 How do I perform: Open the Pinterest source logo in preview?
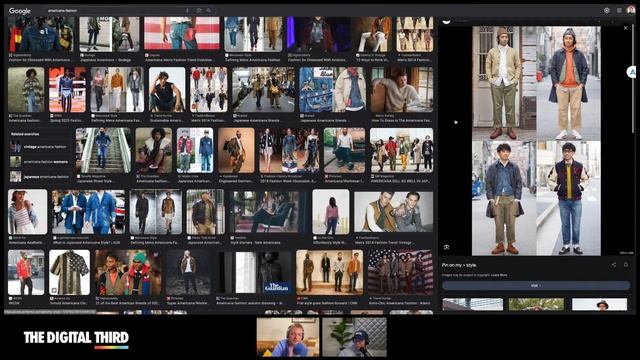coord(446,21)
